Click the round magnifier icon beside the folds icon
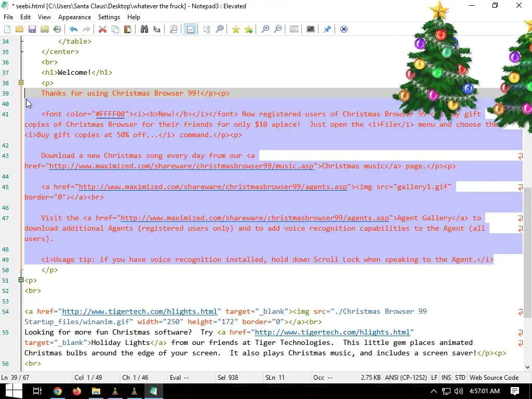The width and height of the screenshot is (532, 399). tap(220, 29)
